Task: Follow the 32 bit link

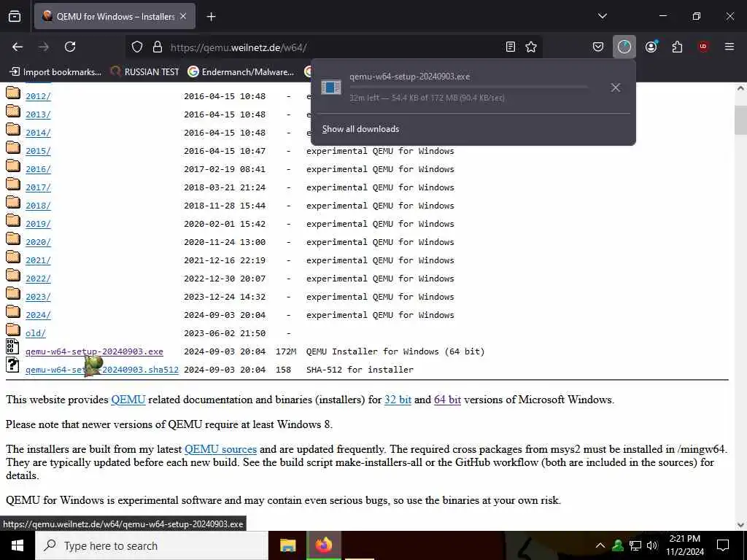Action: click(398, 400)
